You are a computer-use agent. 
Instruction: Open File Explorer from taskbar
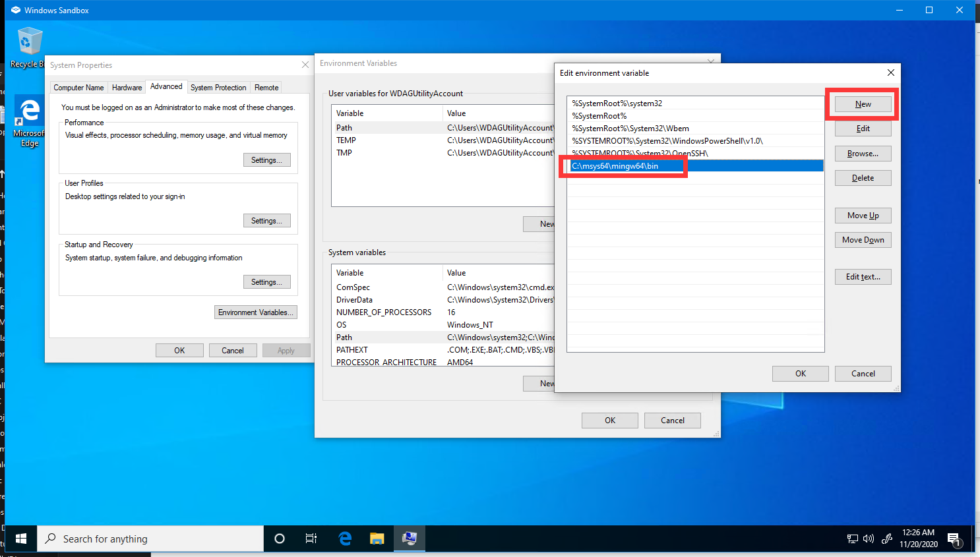pyautogui.click(x=377, y=539)
